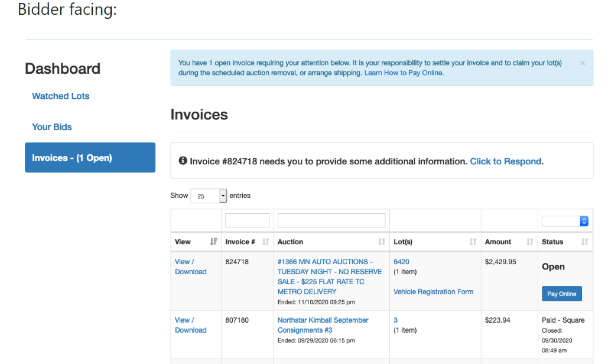
Task: Focus the Invoice # filter field
Action: click(x=247, y=220)
